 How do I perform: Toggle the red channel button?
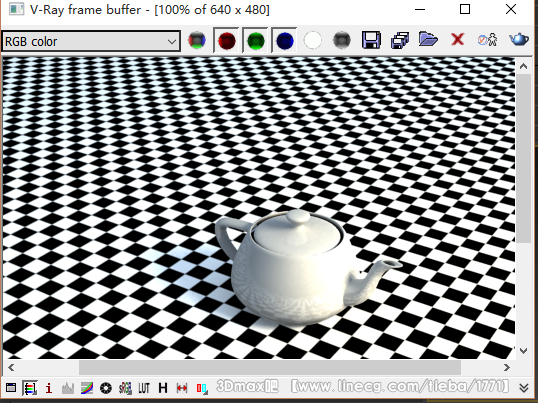click(x=226, y=40)
